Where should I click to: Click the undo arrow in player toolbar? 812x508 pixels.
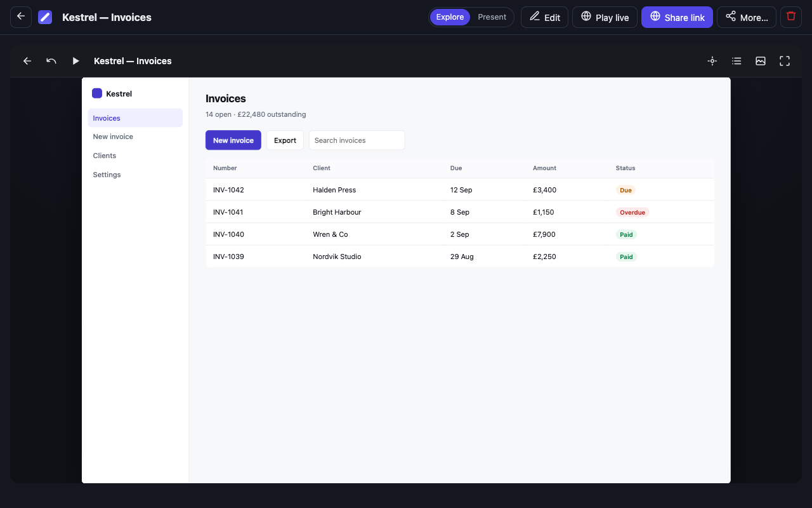51,61
